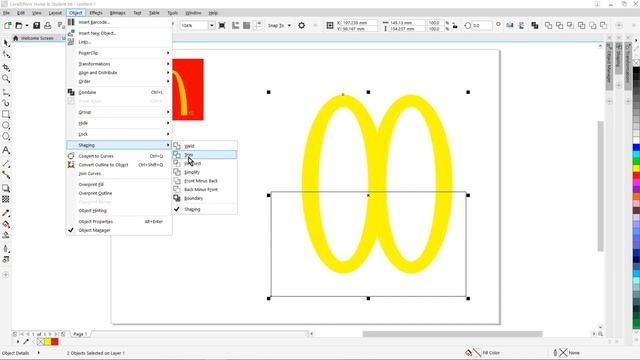
Task: Click the Combine objects icon on property bar
Action: tap(535, 25)
